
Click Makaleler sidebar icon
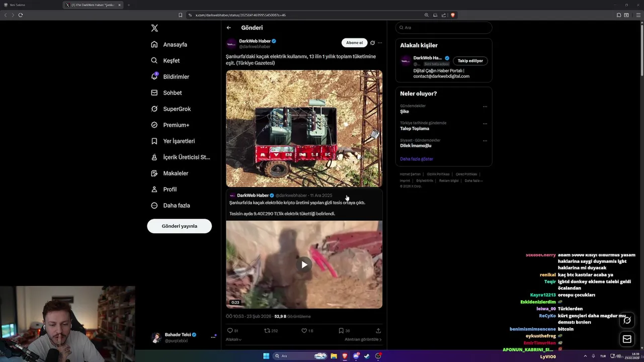[154, 173]
